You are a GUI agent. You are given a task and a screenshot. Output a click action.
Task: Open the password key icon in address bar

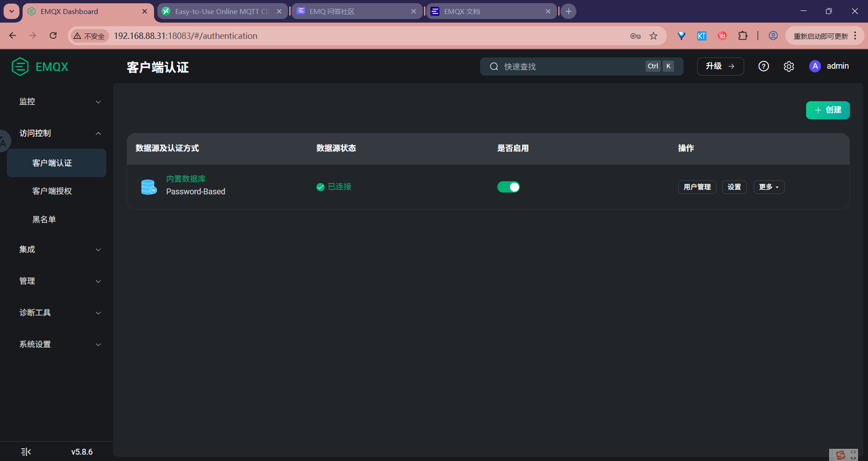coord(635,36)
